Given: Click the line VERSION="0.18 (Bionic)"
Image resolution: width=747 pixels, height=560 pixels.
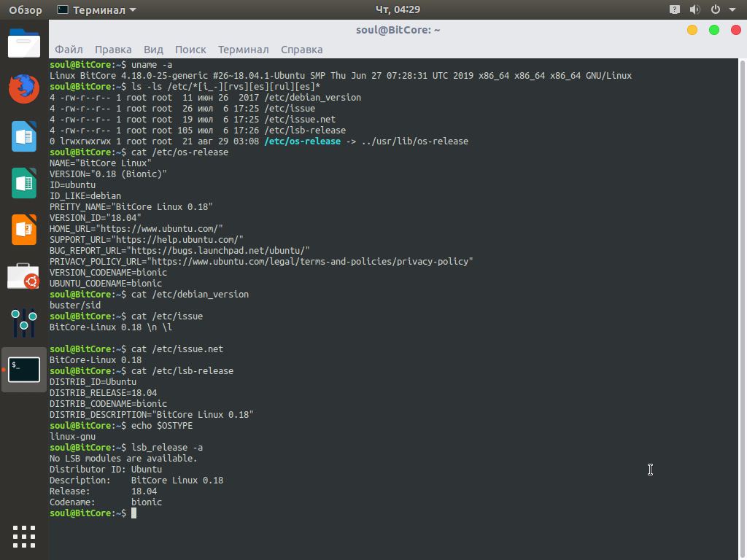Looking at the screenshot, I should pos(108,174).
